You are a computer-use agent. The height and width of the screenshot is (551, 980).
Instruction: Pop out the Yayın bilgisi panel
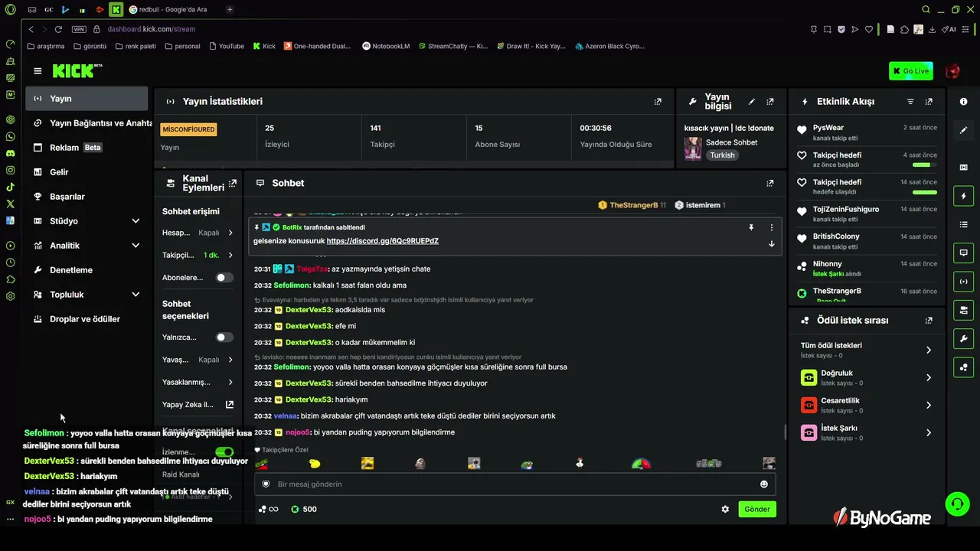[x=770, y=102]
